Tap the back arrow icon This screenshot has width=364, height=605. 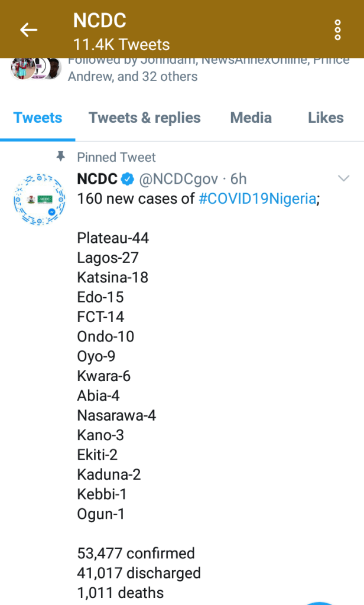coord(28,30)
